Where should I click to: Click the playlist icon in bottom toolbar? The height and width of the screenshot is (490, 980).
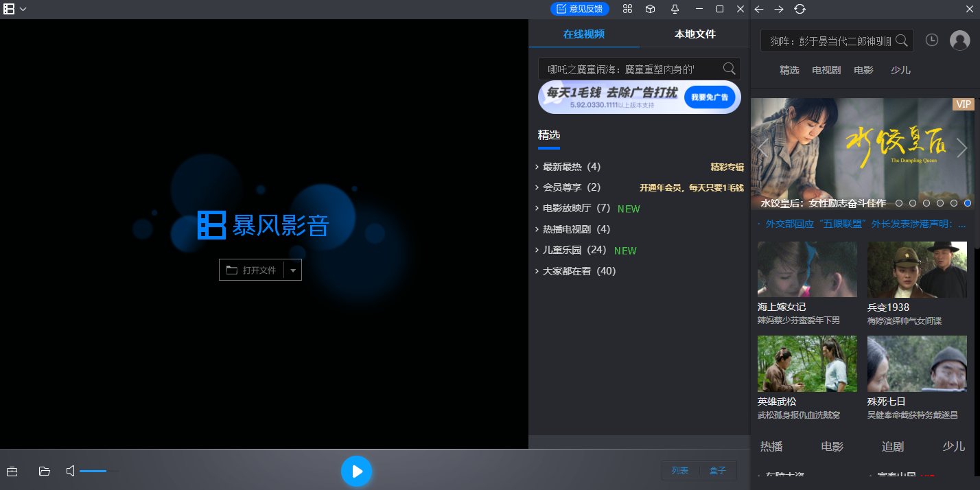click(x=12, y=471)
